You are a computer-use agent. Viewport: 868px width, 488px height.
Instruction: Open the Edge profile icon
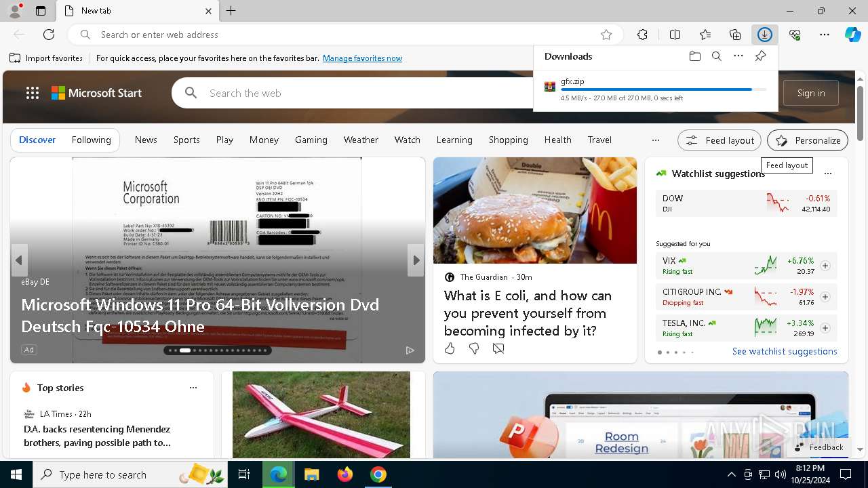(14, 11)
